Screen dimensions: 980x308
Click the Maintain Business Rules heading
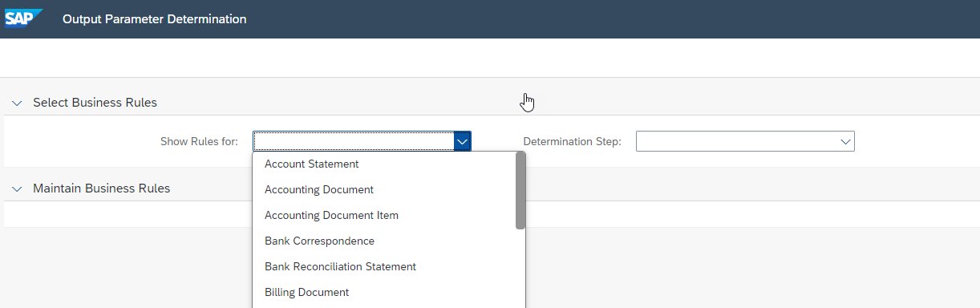(x=101, y=188)
